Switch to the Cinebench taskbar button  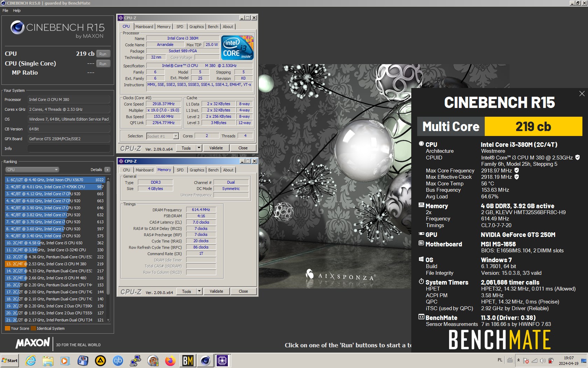pos(205,360)
